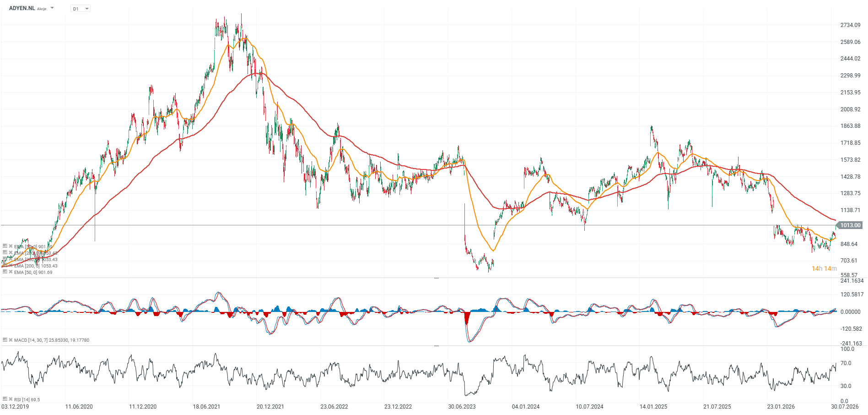
Task: Select the MACD [14, 30, 7] indicator label
Action: point(52,340)
